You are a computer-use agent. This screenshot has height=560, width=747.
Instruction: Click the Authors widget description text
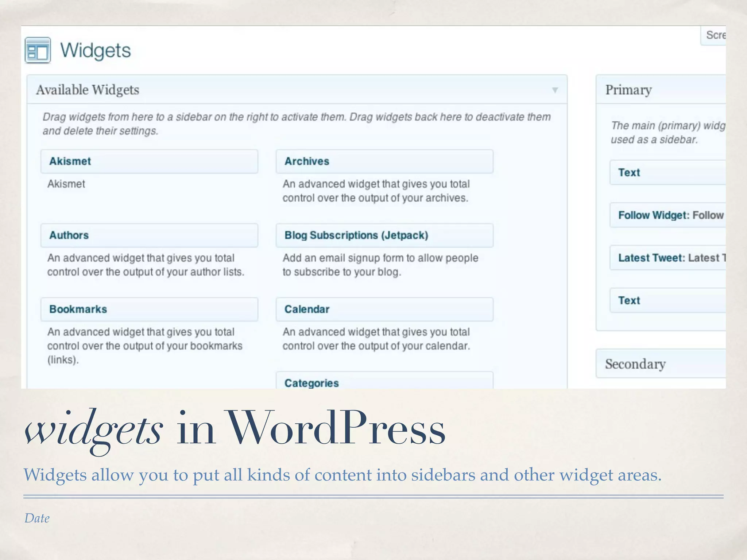(x=146, y=265)
